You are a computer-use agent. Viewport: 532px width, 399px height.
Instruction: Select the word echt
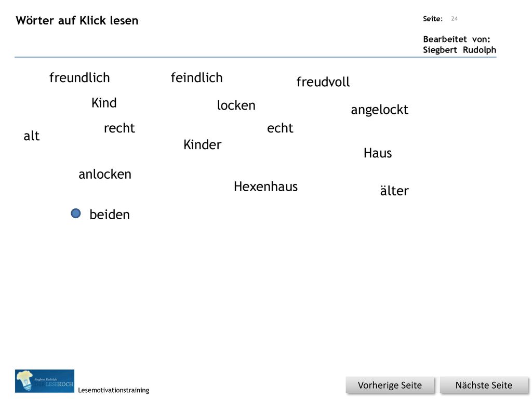click(280, 128)
